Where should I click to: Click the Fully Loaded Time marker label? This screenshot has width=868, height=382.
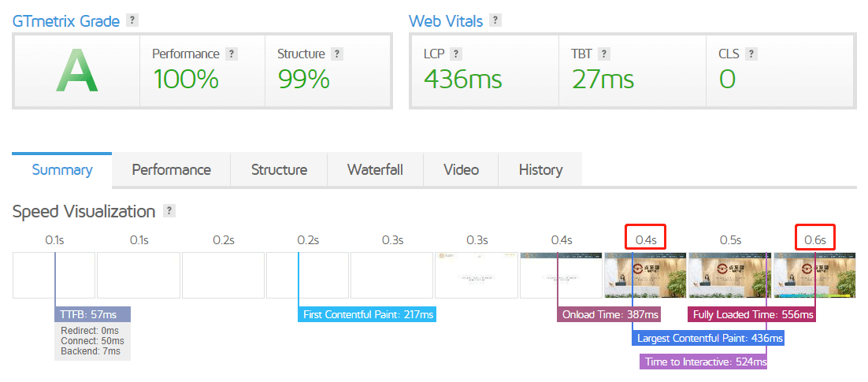click(751, 315)
